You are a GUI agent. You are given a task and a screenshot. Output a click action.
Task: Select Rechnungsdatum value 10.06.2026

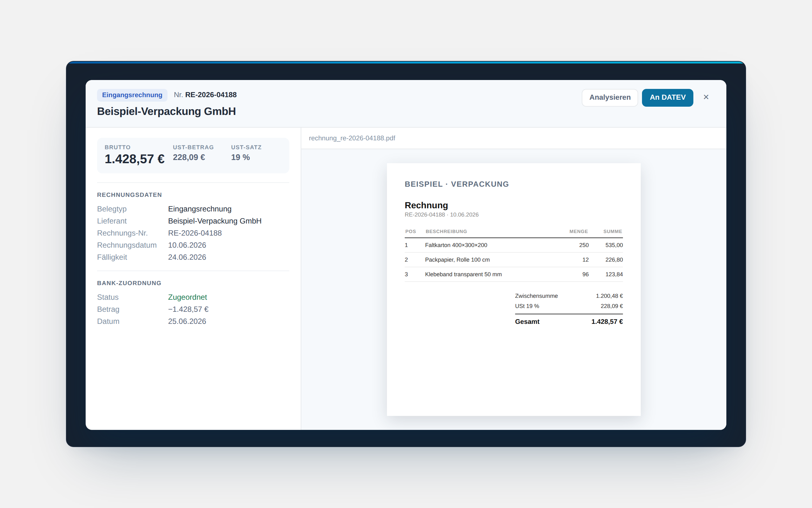(187, 245)
